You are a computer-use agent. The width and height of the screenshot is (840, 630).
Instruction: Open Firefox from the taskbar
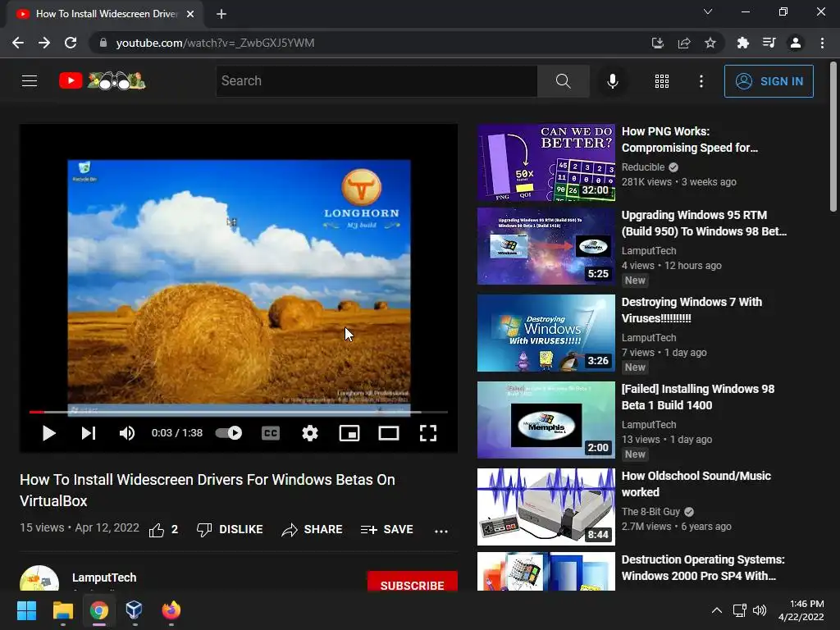point(171,610)
